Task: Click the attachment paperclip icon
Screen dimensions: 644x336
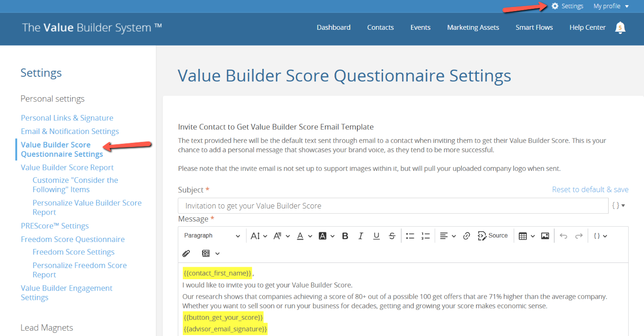Action: pyautogui.click(x=186, y=254)
